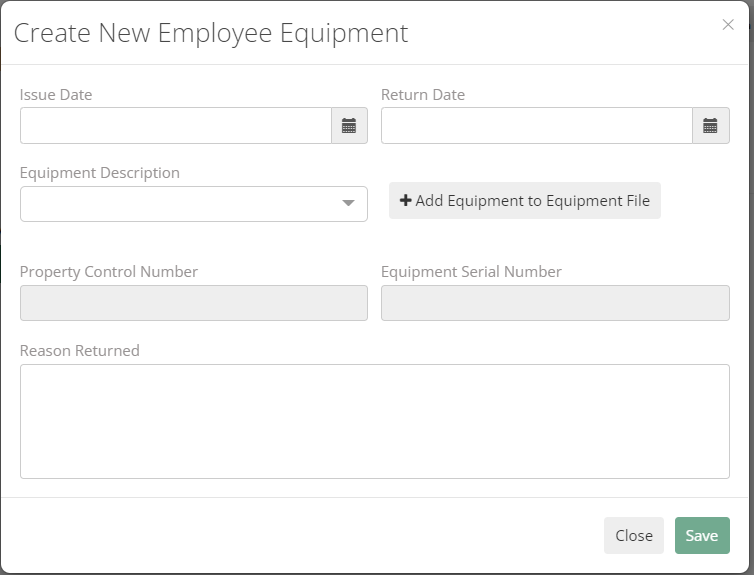Viewport: 754px width, 575px height.
Task: Click the Return Date label
Action: click(x=423, y=95)
